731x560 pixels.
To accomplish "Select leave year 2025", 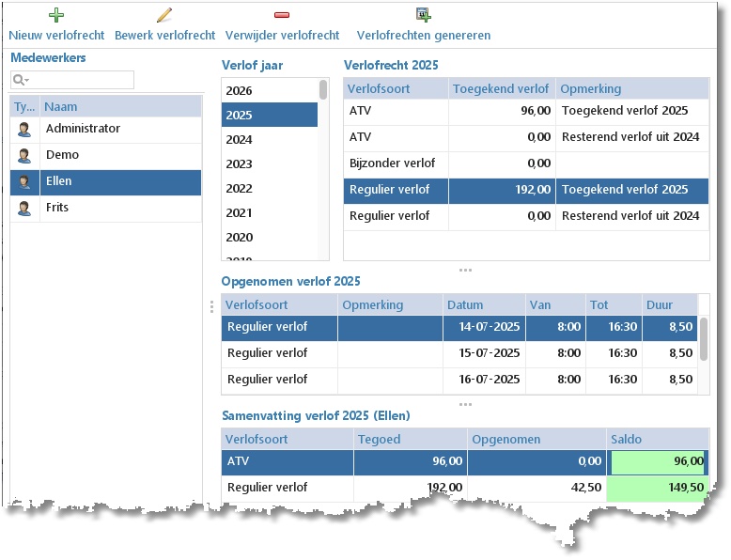I will (x=270, y=115).
